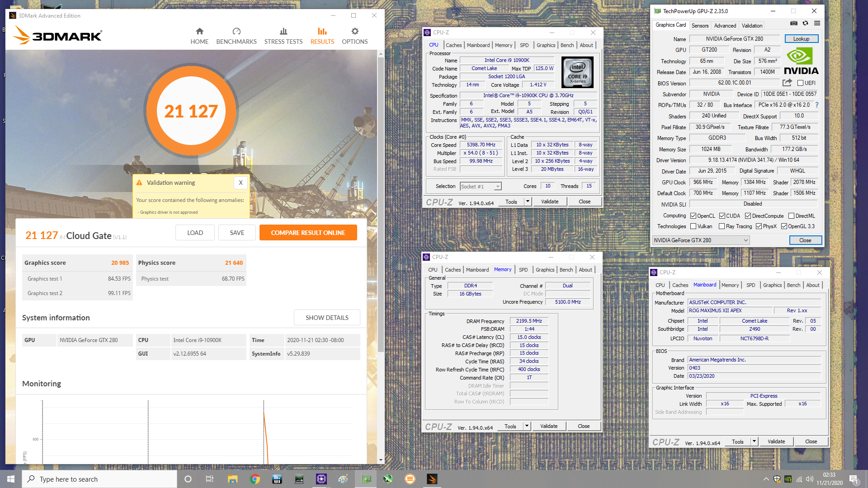The height and width of the screenshot is (488, 868).
Task: Show hidden system tray icons
Action: 766,479
